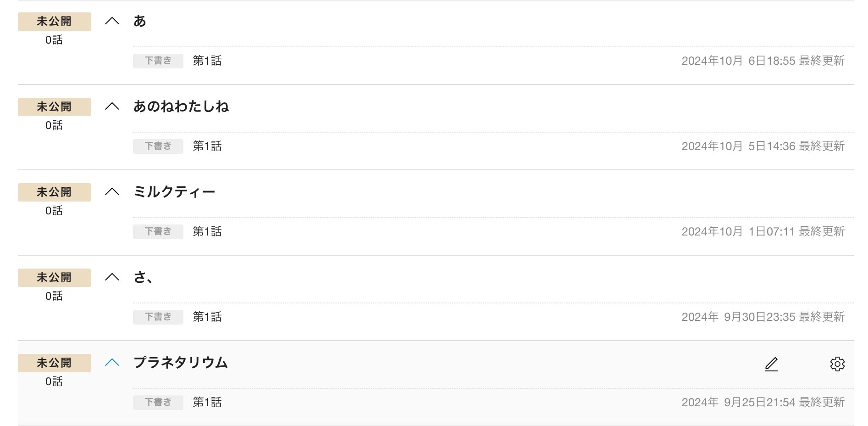Open 第1話 draft under ミルクティー

tap(207, 231)
